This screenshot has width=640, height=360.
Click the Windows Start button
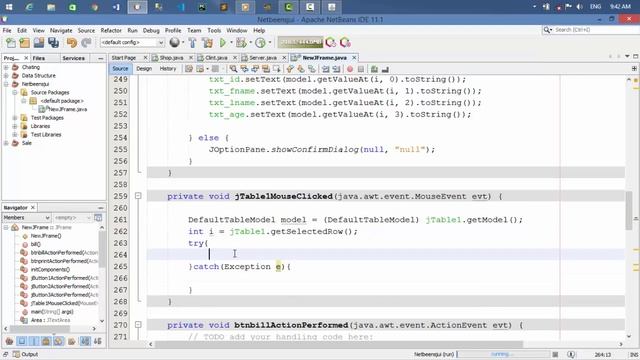(8, 7)
